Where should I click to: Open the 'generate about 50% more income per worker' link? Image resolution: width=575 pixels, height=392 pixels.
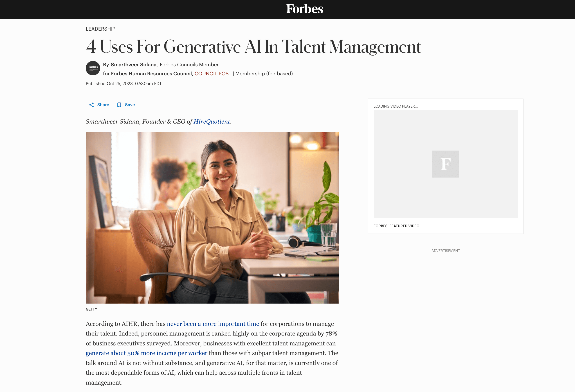[x=146, y=353]
